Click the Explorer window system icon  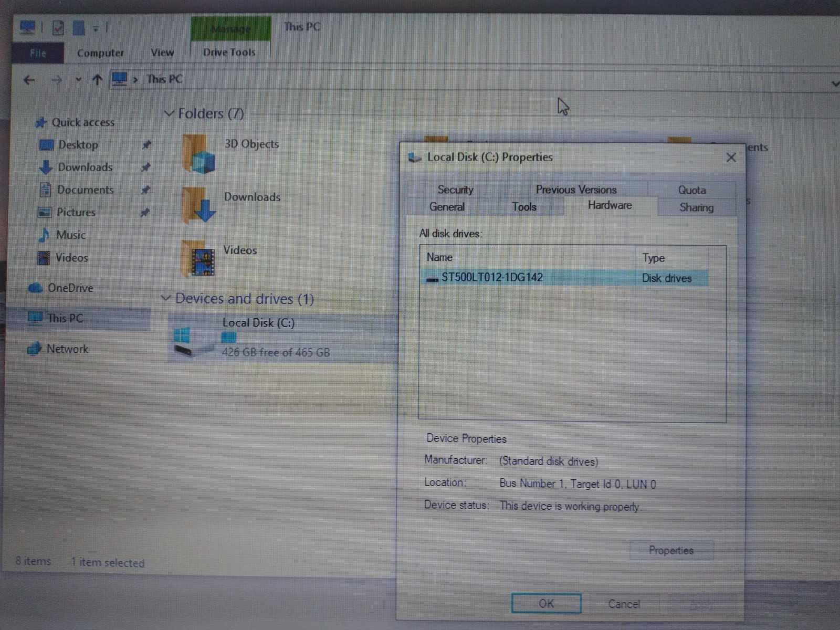[27, 27]
